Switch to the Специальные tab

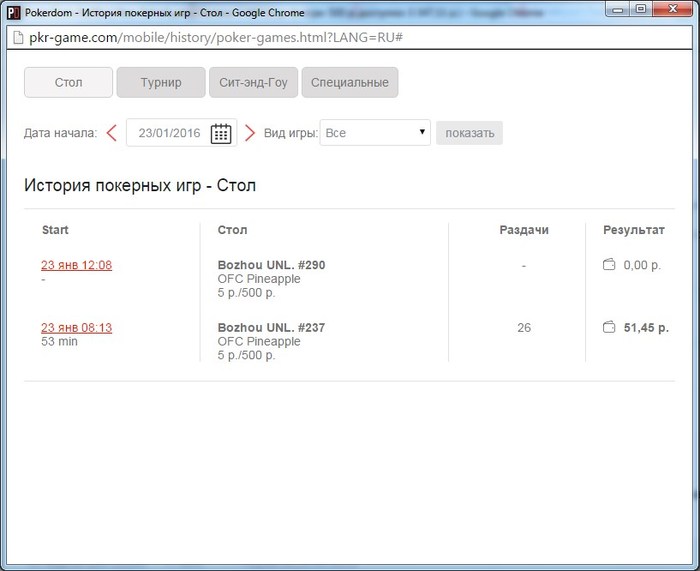point(350,82)
